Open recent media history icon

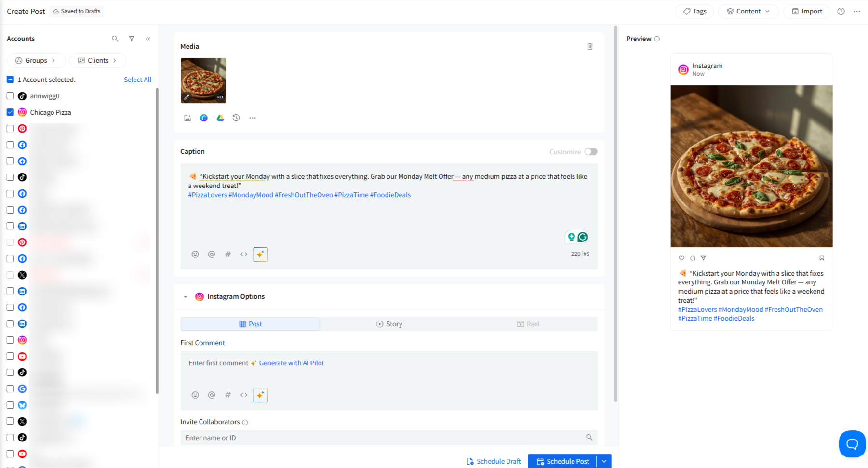click(236, 118)
